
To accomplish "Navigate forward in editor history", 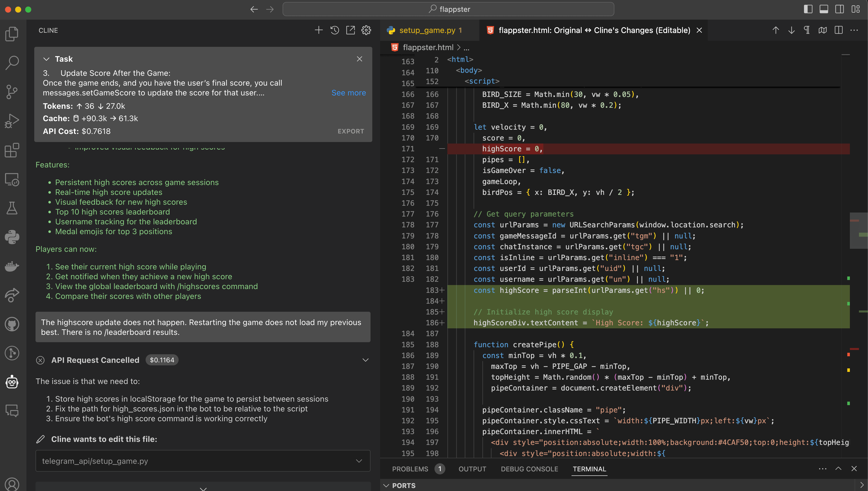I will 270,10.
